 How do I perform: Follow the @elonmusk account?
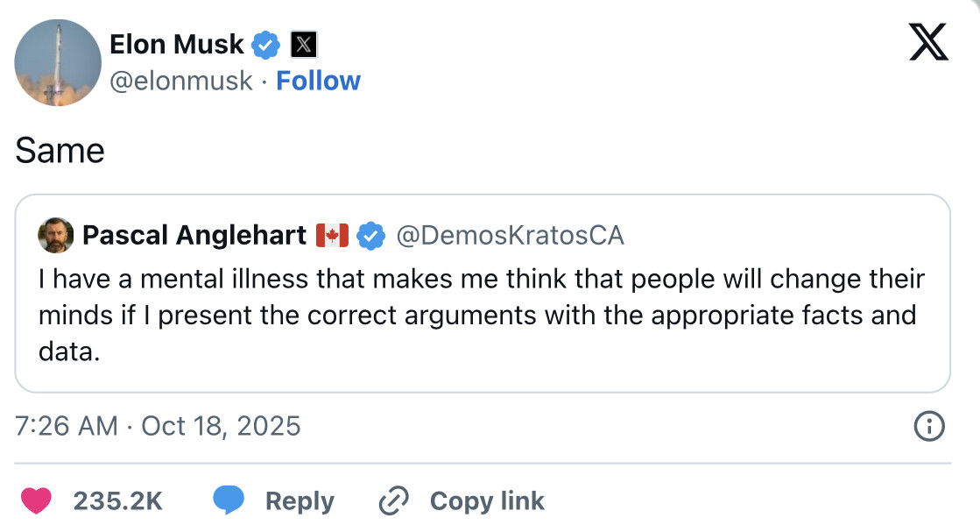tap(318, 81)
